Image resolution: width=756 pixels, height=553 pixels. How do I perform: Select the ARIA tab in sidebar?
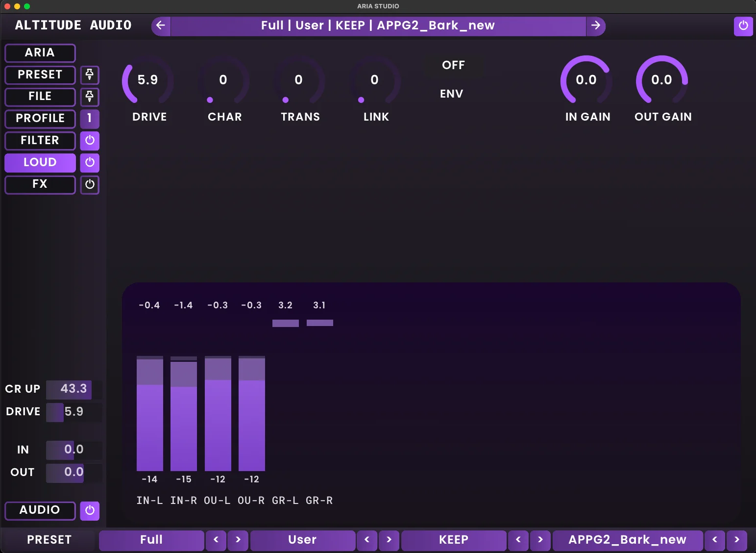point(40,52)
